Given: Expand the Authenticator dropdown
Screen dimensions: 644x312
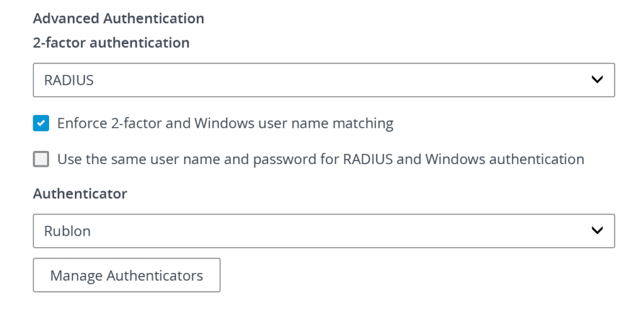Looking at the screenshot, I should [x=323, y=231].
